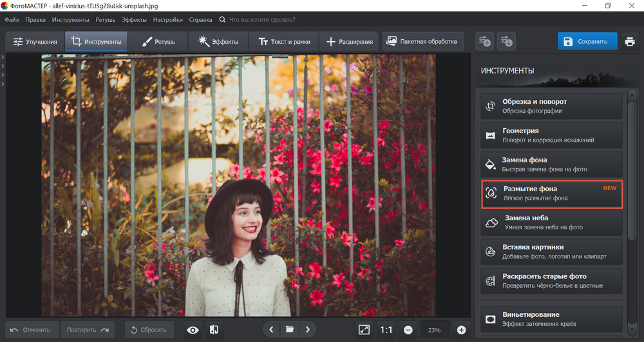The width and height of the screenshot is (644, 342).
Task: Toggle before/after split comparison view
Action: [x=214, y=330]
